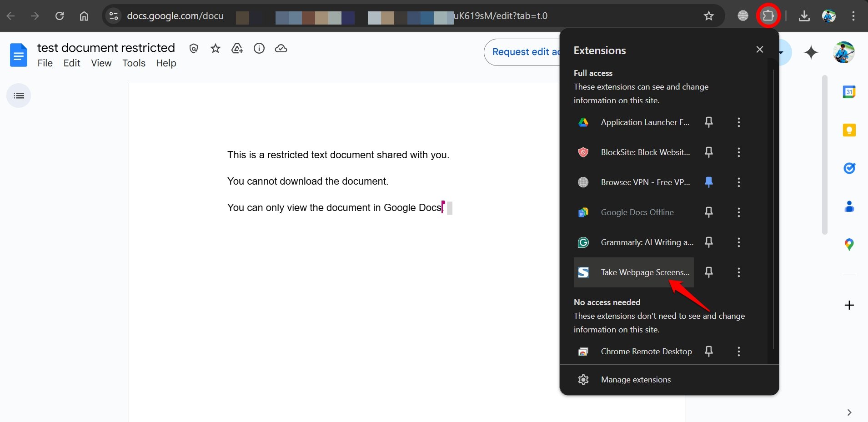
Task: Open Grammarly extension from list
Action: (633, 242)
